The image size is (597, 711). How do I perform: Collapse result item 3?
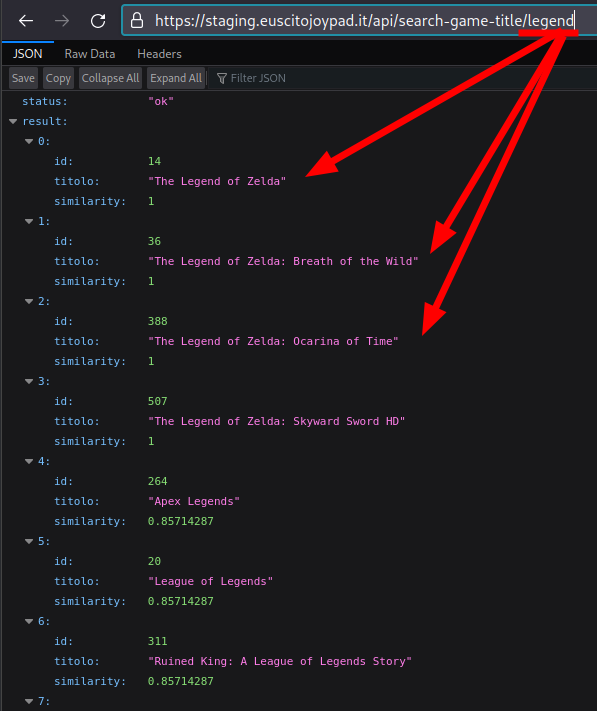click(29, 381)
